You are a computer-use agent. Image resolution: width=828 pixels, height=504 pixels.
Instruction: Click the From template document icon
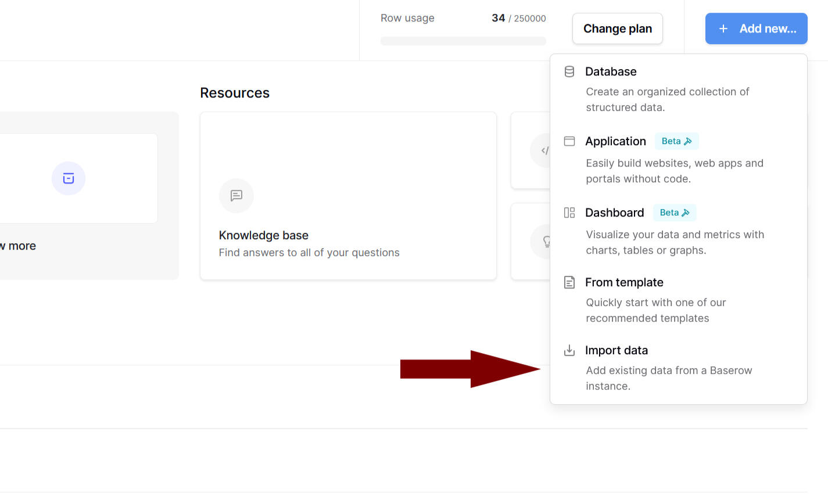pos(569,282)
